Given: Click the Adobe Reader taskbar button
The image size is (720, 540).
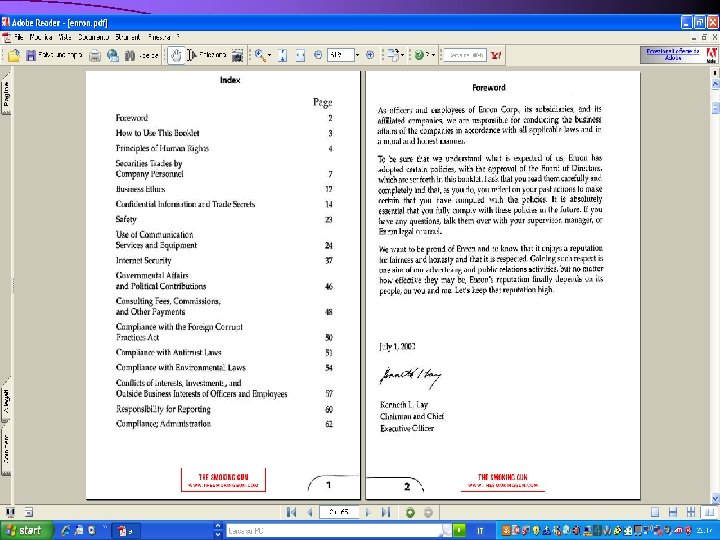Looking at the screenshot, I should click(126, 531).
